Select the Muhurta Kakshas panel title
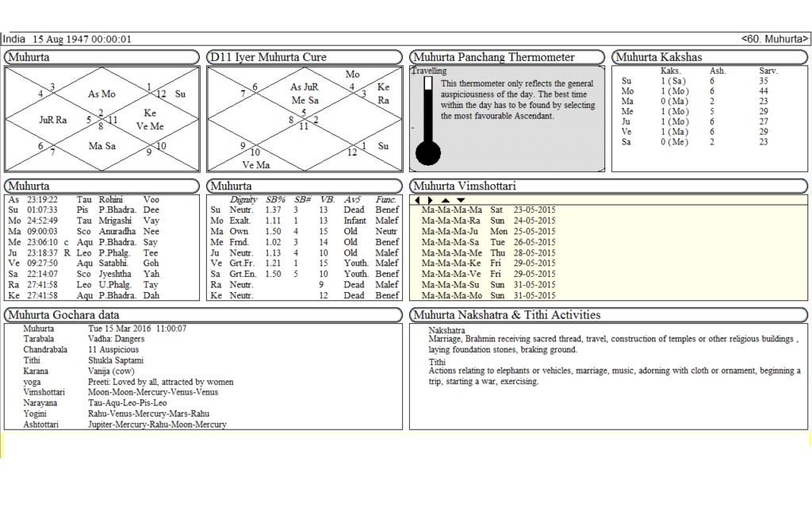Image resolution: width=812 pixels, height=508 pixels. point(659,57)
